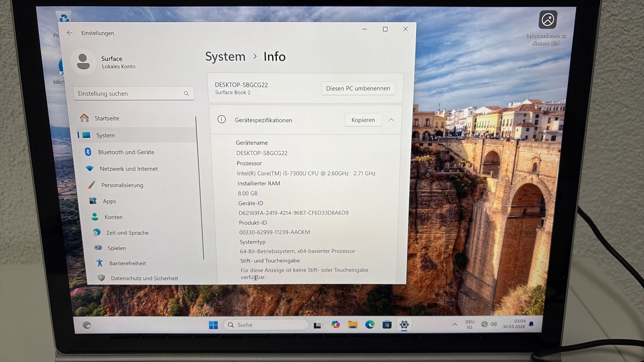Click the Bluetooth symbol icon
The image size is (644, 362).
click(88, 152)
